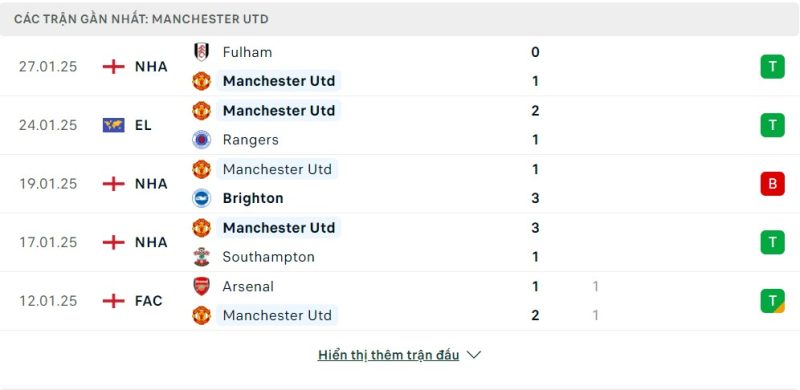Select the EL competition label
This screenshot has height=390, width=800.
pyautogui.click(x=143, y=125)
